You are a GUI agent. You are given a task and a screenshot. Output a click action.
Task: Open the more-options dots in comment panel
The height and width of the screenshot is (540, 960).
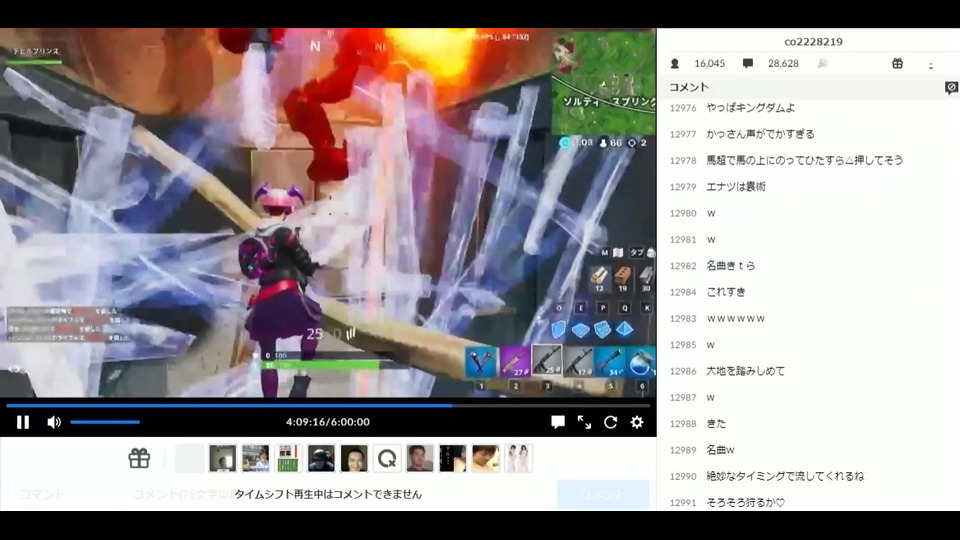(931, 64)
